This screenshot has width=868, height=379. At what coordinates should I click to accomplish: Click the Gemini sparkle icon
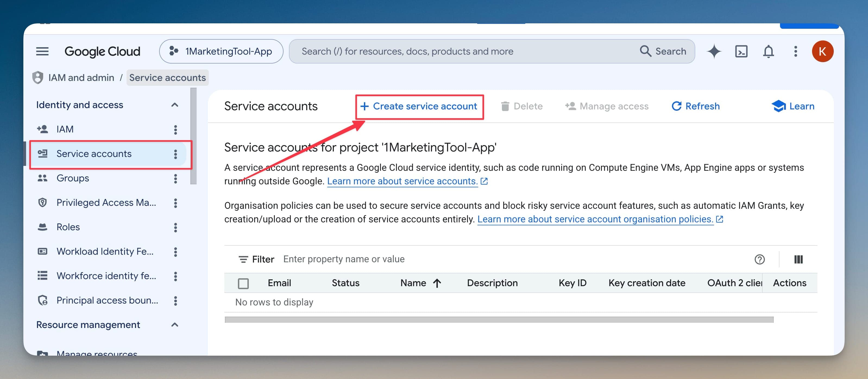(714, 51)
